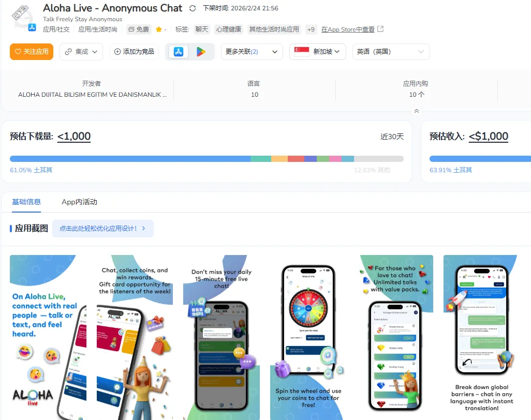
Task: Open the 新加坡 country selector
Action: (x=317, y=51)
